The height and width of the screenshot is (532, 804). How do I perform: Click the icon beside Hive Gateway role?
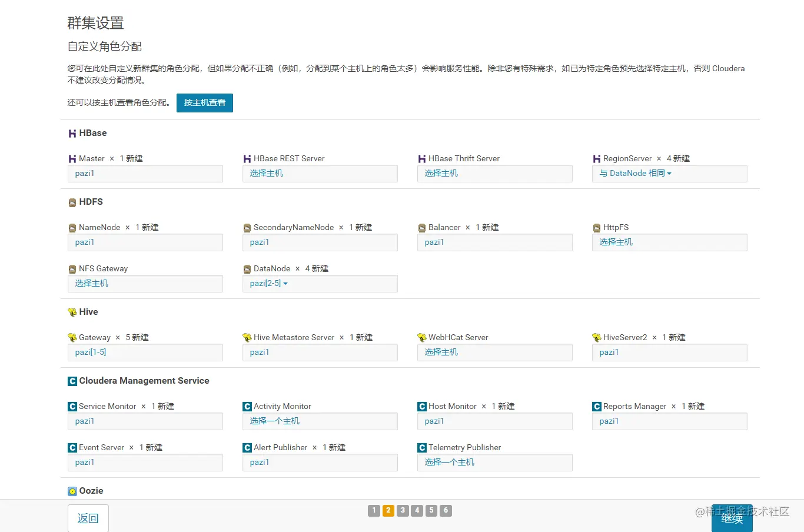click(x=72, y=338)
